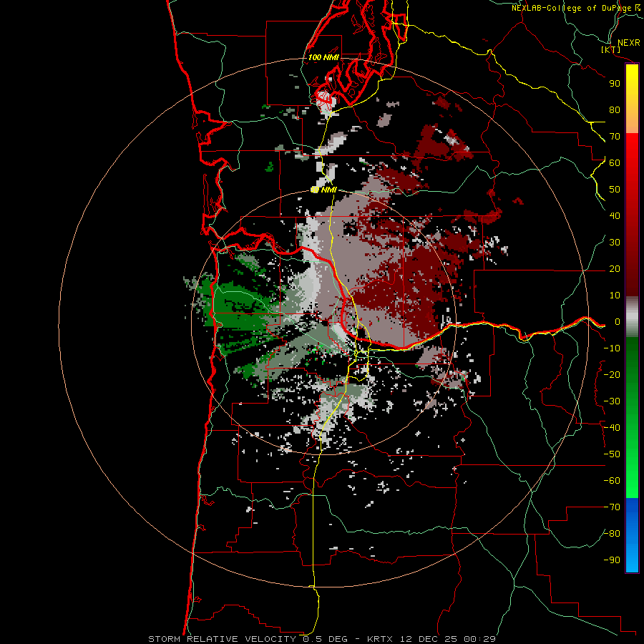Click the 10 value on the velocity scale
Screen dimensions: 644x644
point(615,296)
